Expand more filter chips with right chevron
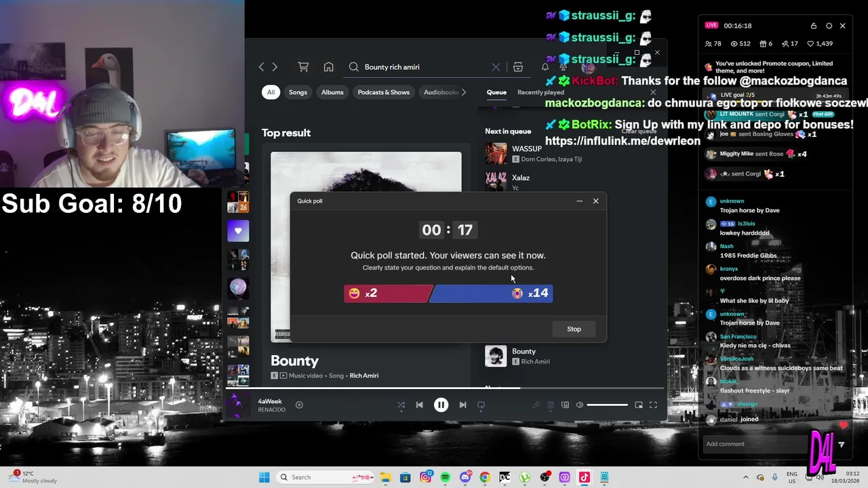This screenshot has width=868, height=488. [463, 92]
